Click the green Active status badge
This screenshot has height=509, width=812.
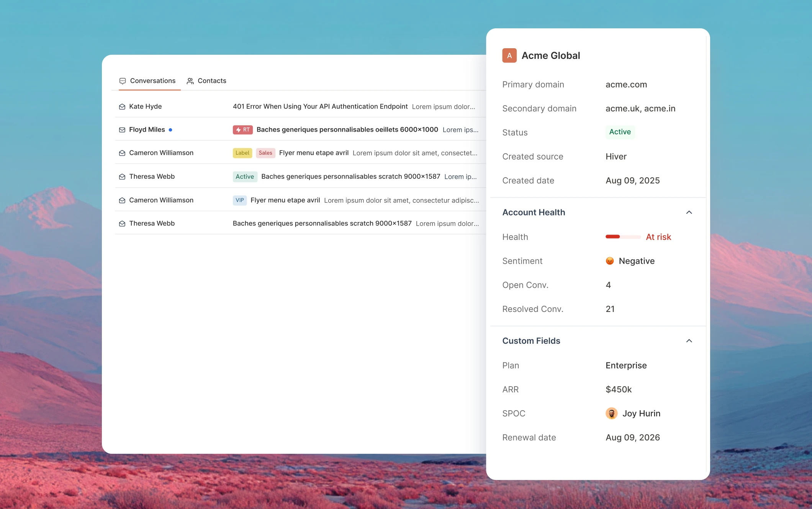coord(620,132)
